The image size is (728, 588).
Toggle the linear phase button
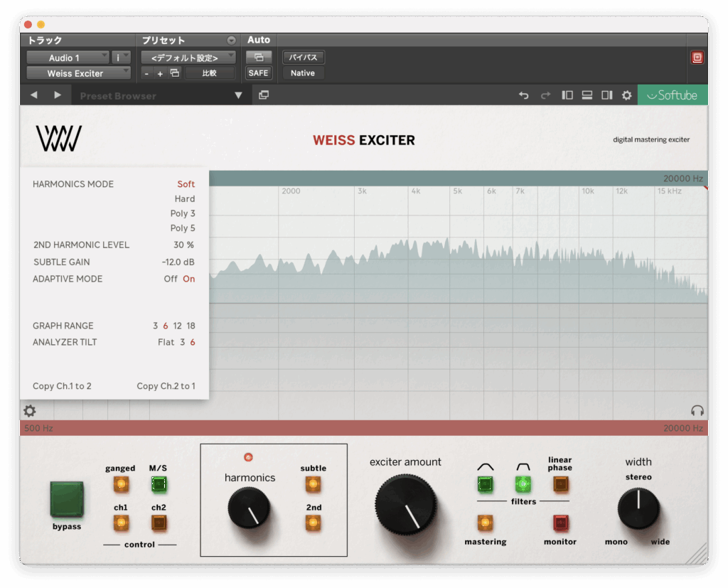point(560,484)
